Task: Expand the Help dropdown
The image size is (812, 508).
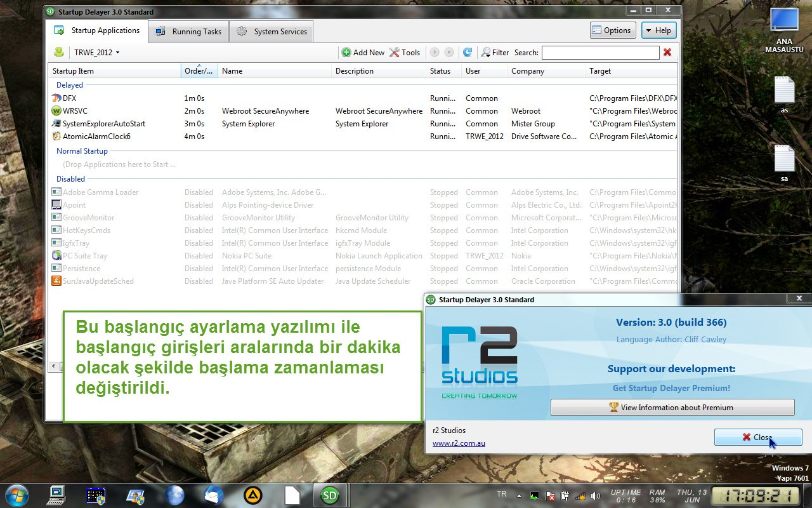Action: pyautogui.click(x=659, y=30)
